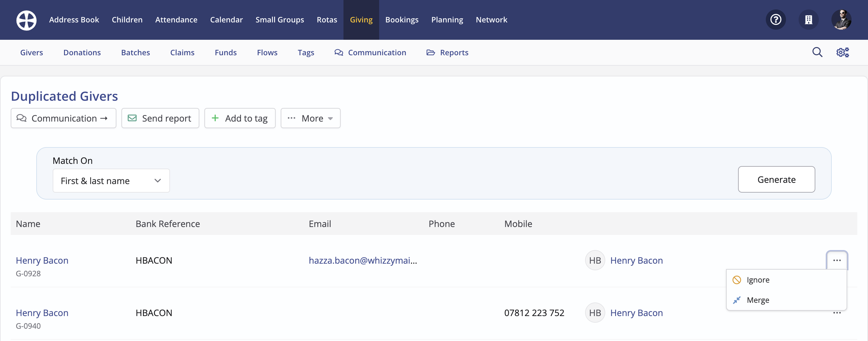Click the G-0928 giver reference
868x341 pixels.
pos(28,273)
